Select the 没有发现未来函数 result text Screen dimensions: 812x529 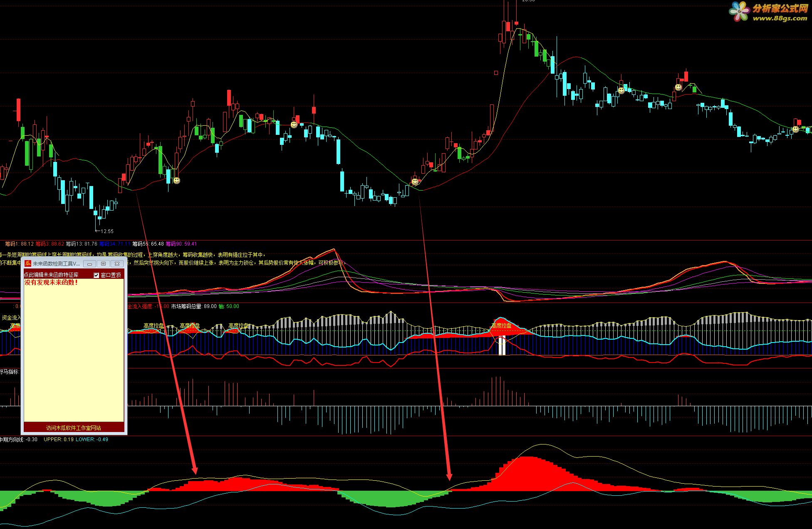(51, 283)
